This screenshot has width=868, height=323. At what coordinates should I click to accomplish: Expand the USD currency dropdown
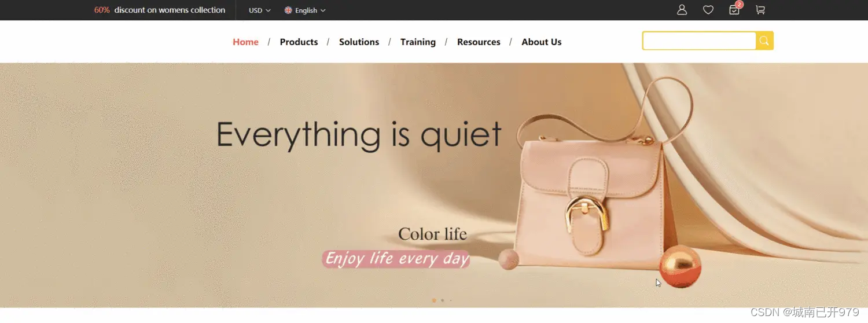(260, 10)
